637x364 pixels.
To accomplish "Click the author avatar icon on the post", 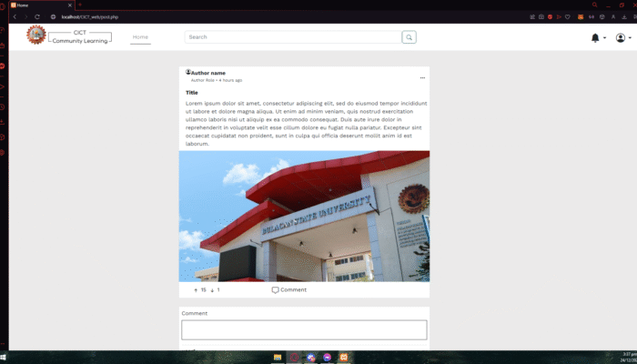I will (188, 72).
